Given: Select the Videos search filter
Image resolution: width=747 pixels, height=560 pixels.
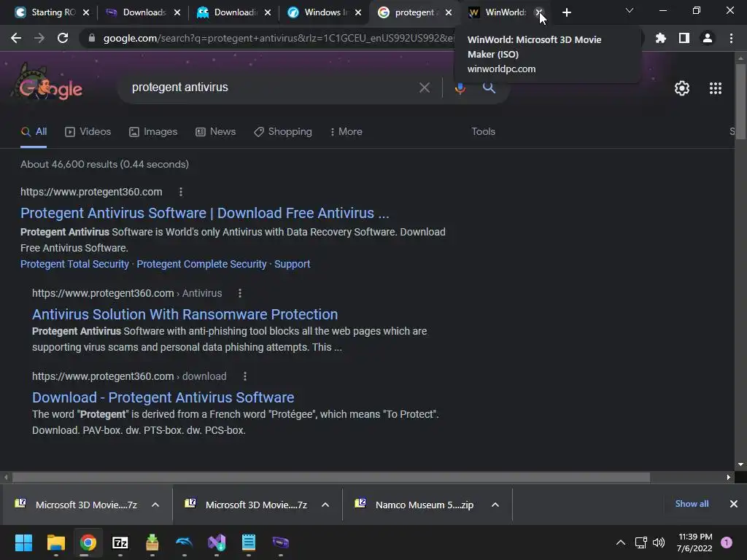Looking at the screenshot, I should [x=88, y=131].
